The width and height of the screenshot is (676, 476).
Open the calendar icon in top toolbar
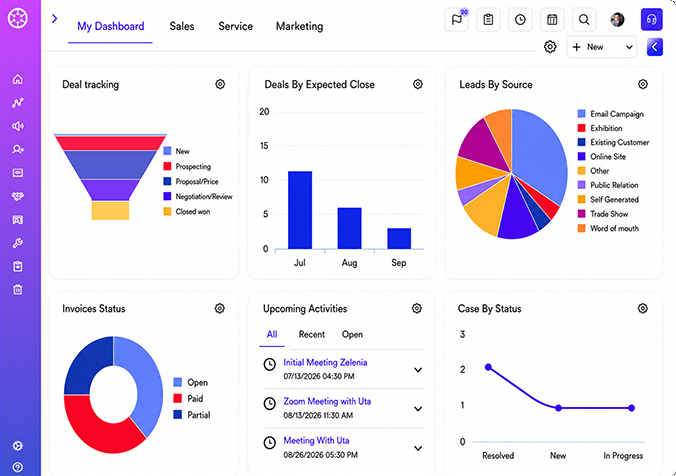pyautogui.click(x=552, y=19)
